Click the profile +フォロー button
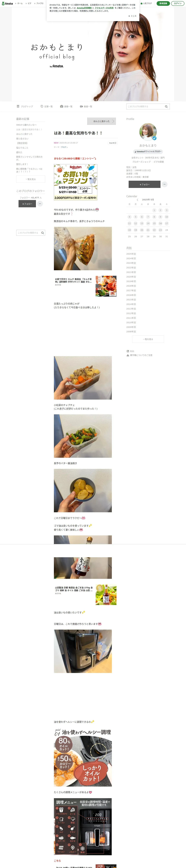This screenshot has width=186, height=868. click(144, 184)
